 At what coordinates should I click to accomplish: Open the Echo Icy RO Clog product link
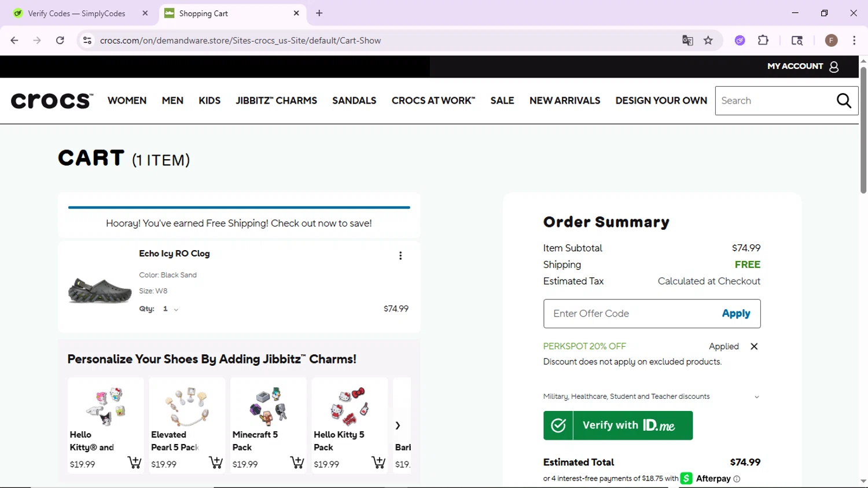(174, 254)
